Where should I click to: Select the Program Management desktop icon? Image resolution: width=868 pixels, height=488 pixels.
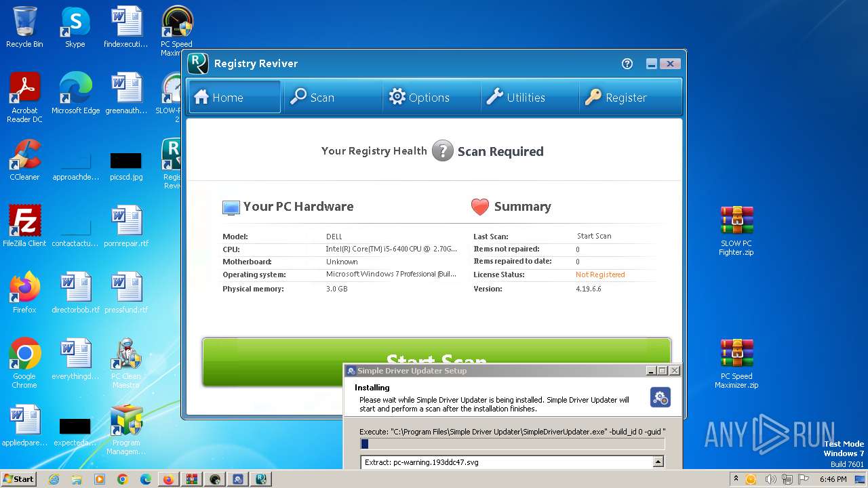pos(126,430)
